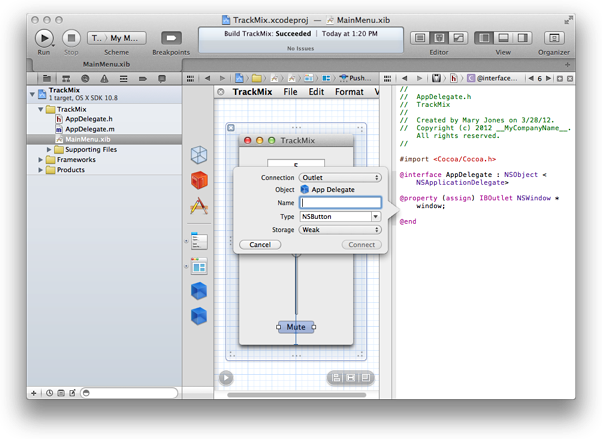Collapse the TrackMix group folder
The image size is (602, 439).
[41, 109]
